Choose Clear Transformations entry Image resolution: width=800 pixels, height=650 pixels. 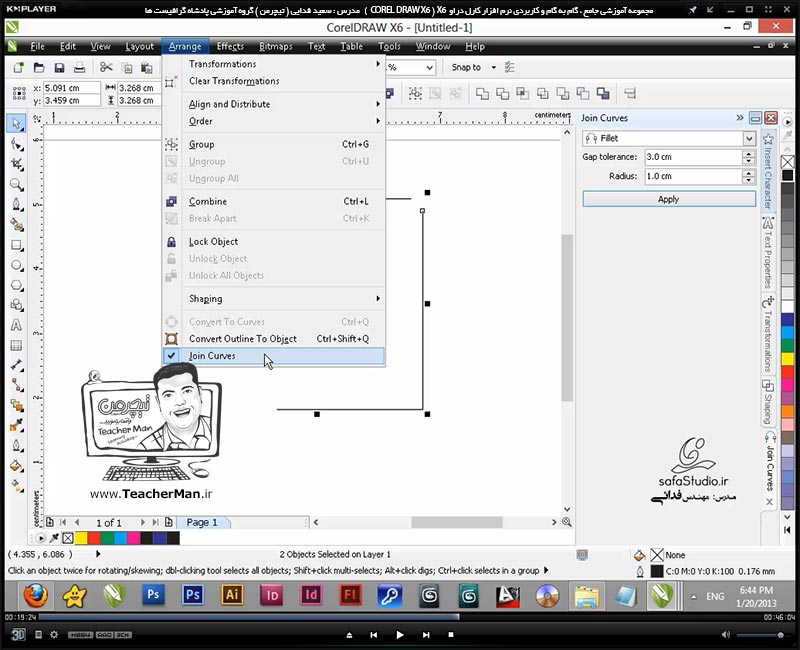(x=273, y=81)
